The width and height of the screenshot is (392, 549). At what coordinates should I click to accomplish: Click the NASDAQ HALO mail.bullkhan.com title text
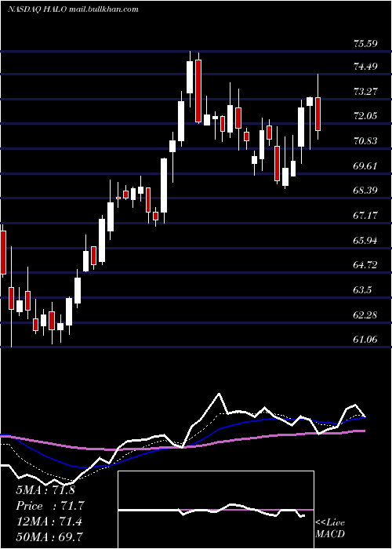click(x=73, y=9)
